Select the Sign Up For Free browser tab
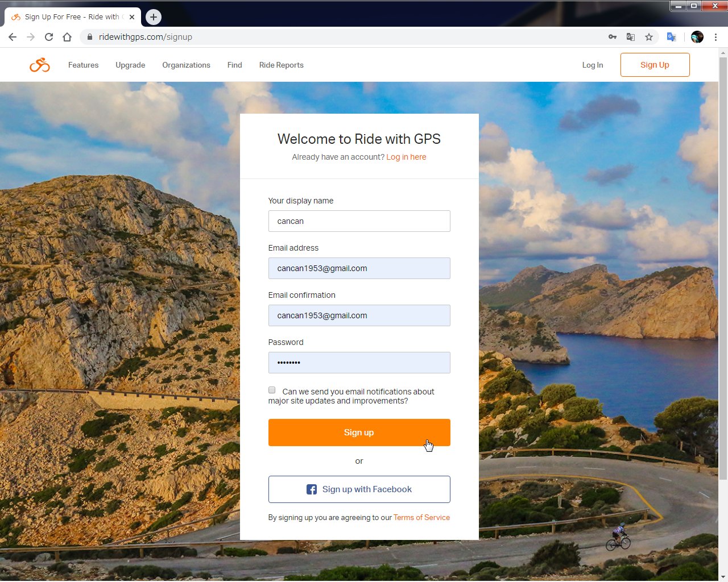 point(72,17)
